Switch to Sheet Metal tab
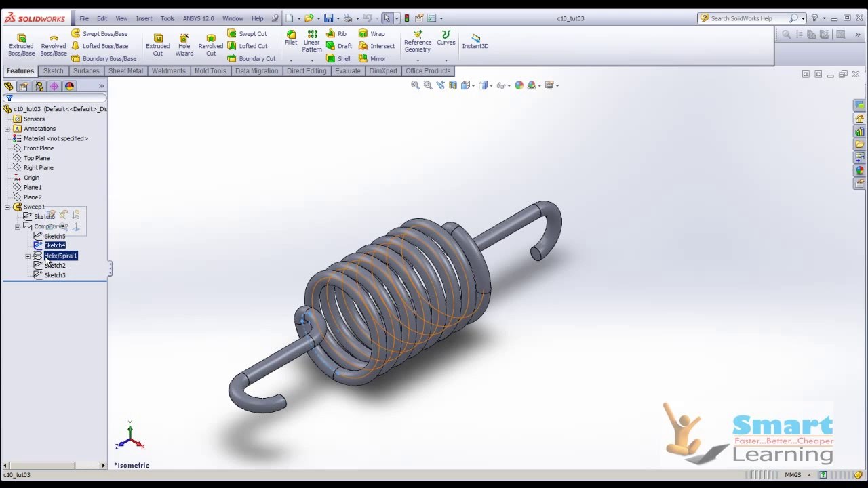Viewport: 868px width, 488px height. (125, 70)
